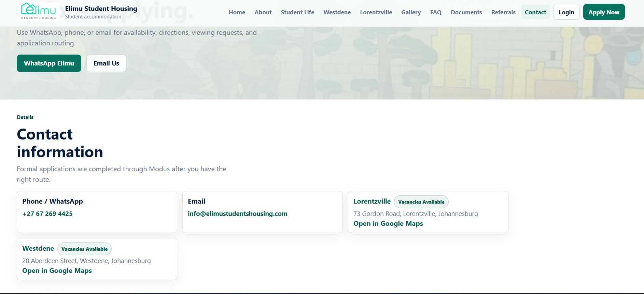Open the Home page
The image size is (644, 294).
(237, 12)
